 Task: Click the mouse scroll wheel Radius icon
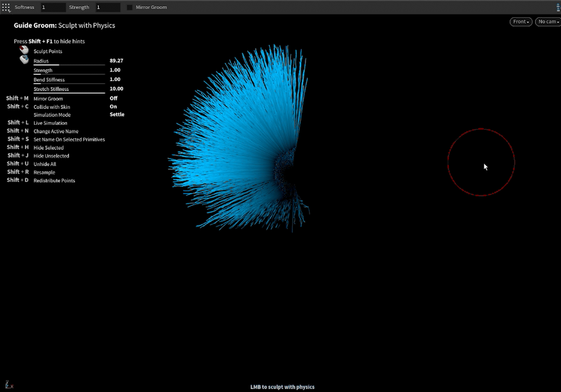coord(24,59)
